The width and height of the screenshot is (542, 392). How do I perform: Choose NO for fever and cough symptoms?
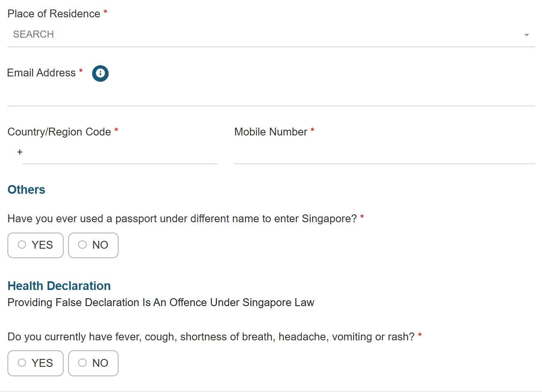[x=93, y=363]
